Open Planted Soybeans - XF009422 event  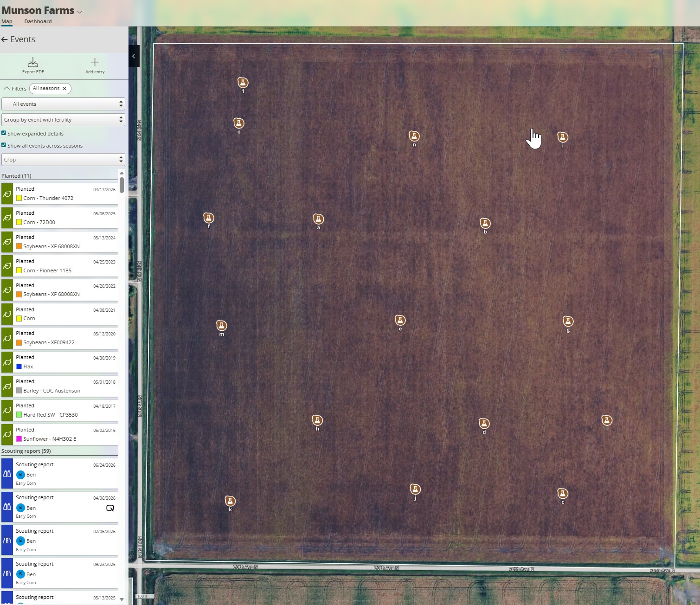(x=60, y=338)
